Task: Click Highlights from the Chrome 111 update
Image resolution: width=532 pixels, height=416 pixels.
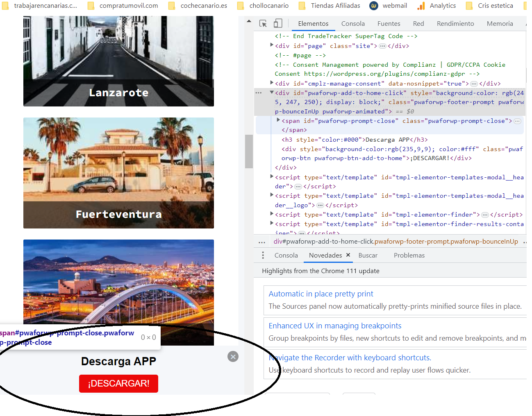Action: [321, 271]
